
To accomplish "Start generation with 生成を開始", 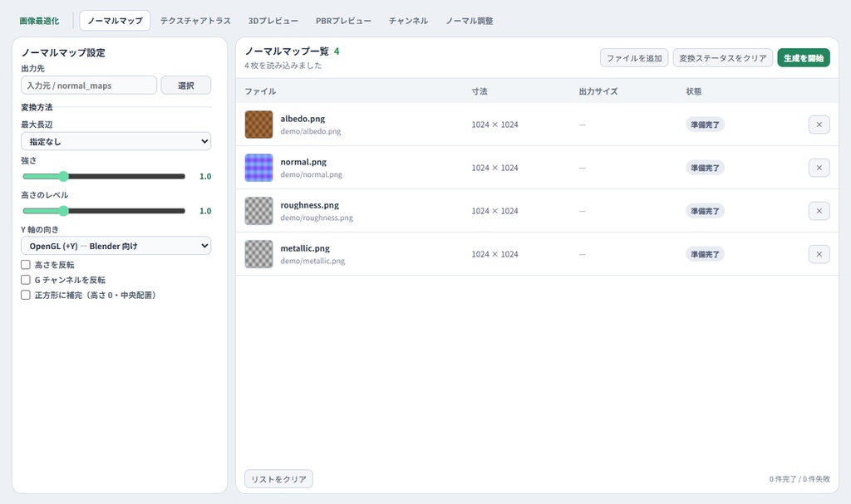I will (x=804, y=58).
